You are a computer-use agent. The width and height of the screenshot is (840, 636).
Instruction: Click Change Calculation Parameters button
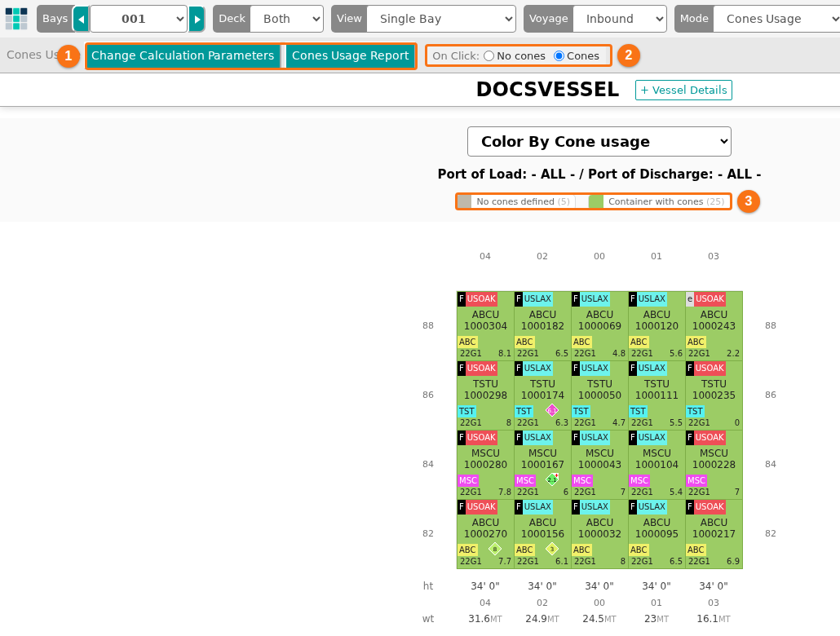click(x=183, y=55)
